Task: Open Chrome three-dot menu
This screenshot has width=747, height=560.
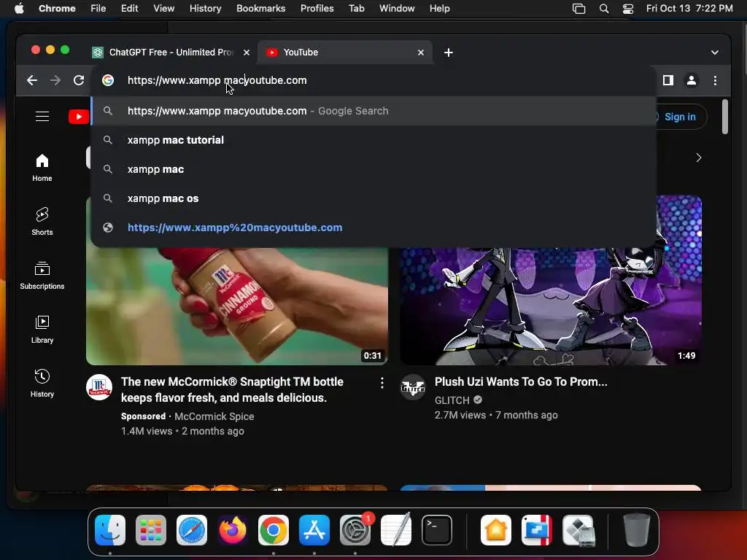Action: pos(715,80)
